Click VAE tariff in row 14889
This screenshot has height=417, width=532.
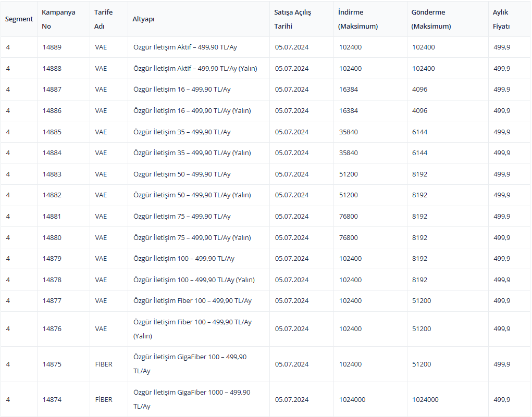click(x=101, y=47)
